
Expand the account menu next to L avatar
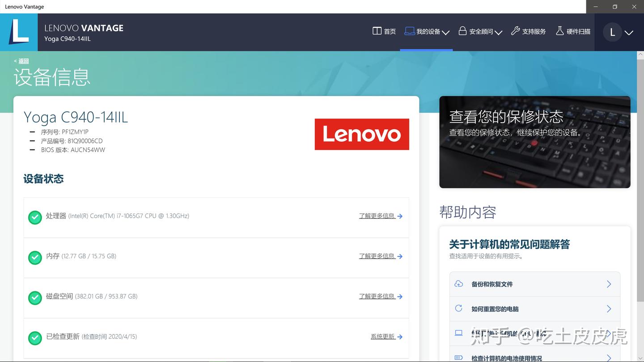click(629, 32)
